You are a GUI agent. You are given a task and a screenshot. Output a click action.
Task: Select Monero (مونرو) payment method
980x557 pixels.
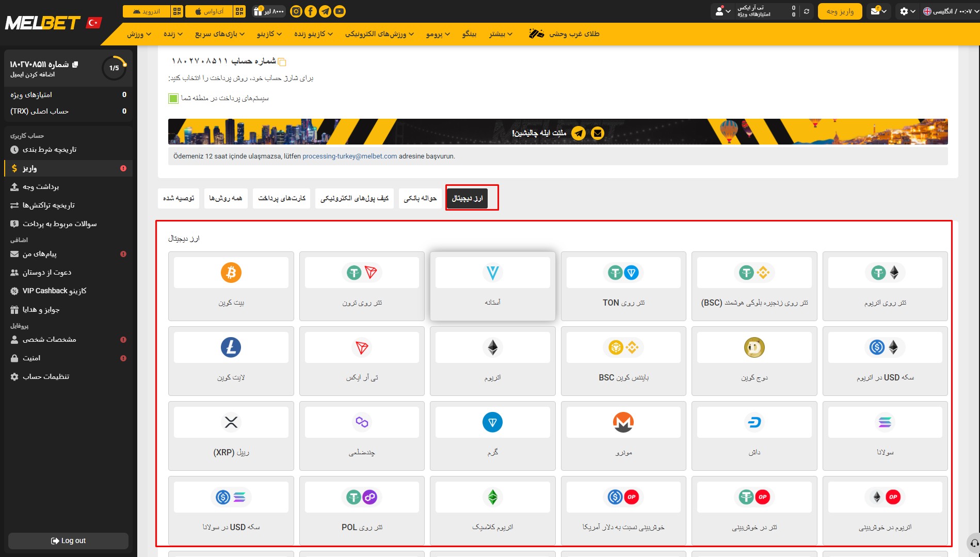[x=623, y=436]
